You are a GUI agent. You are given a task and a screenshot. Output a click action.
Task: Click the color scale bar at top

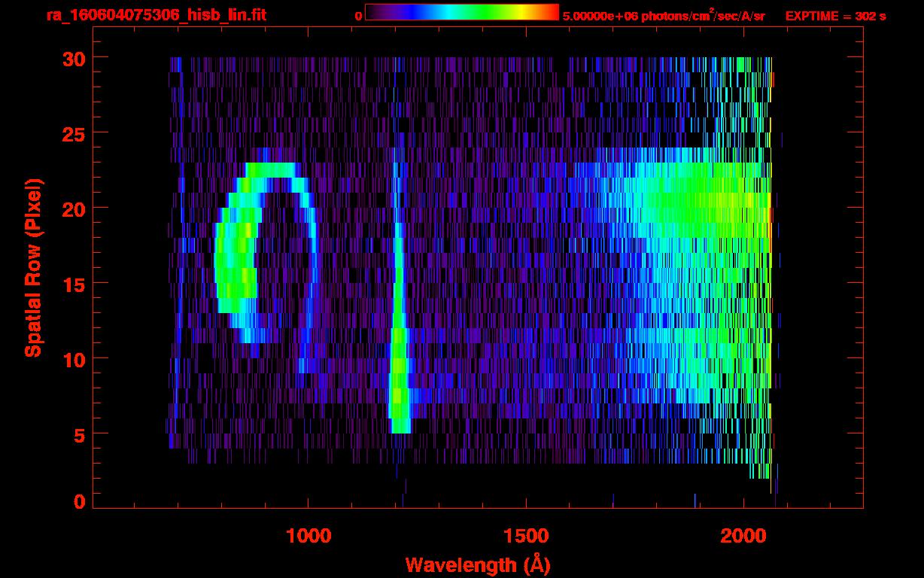[x=461, y=13]
